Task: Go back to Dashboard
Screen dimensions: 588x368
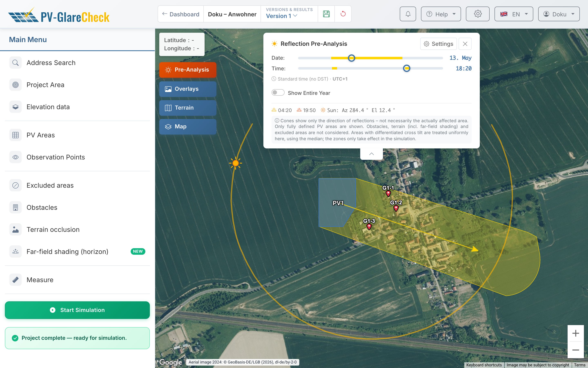Action: coord(180,14)
